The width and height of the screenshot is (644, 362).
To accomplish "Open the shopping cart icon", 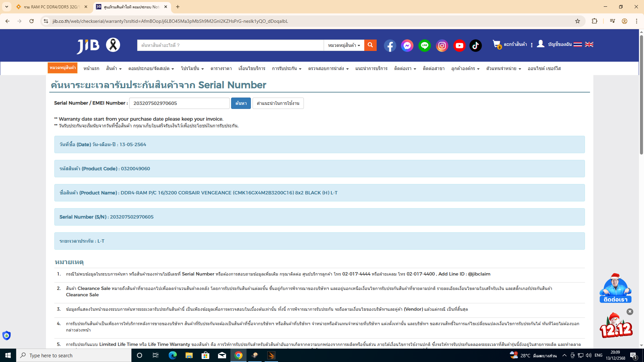I will pyautogui.click(x=496, y=44).
